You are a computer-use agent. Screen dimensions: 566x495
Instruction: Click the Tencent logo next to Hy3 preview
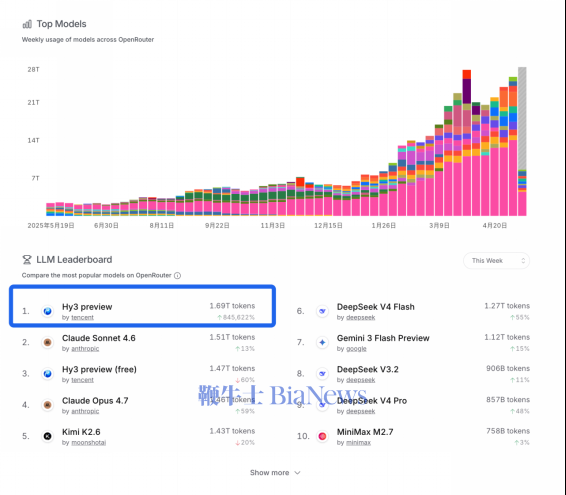coord(47,311)
